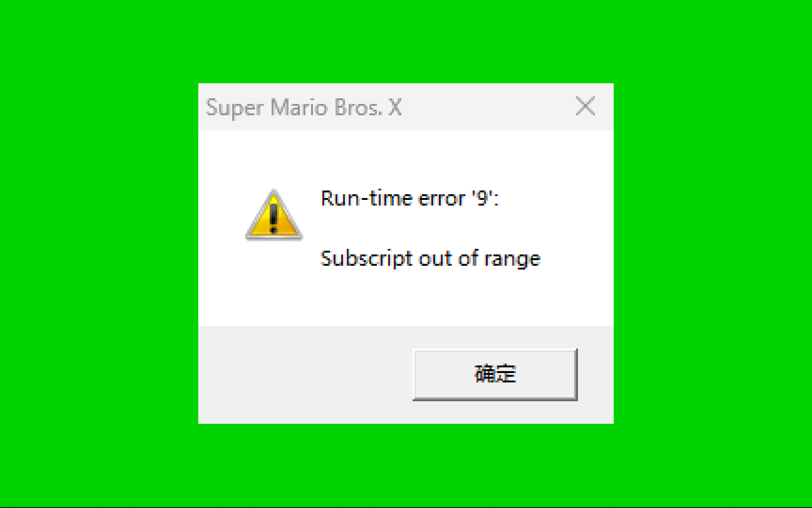Image resolution: width=812 pixels, height=508 pixels.
Task: Click the yellow warning triangle icon
Action: [x=274, y=215]
